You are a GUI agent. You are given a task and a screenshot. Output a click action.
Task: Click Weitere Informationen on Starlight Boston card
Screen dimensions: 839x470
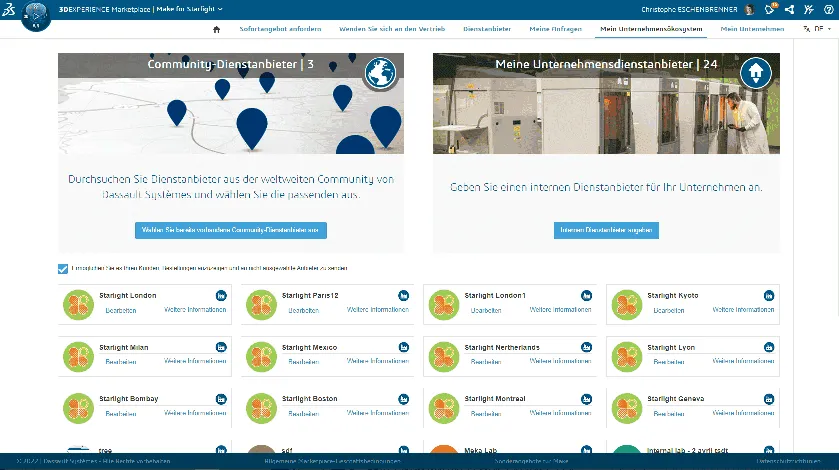click(x=378, y=413)
